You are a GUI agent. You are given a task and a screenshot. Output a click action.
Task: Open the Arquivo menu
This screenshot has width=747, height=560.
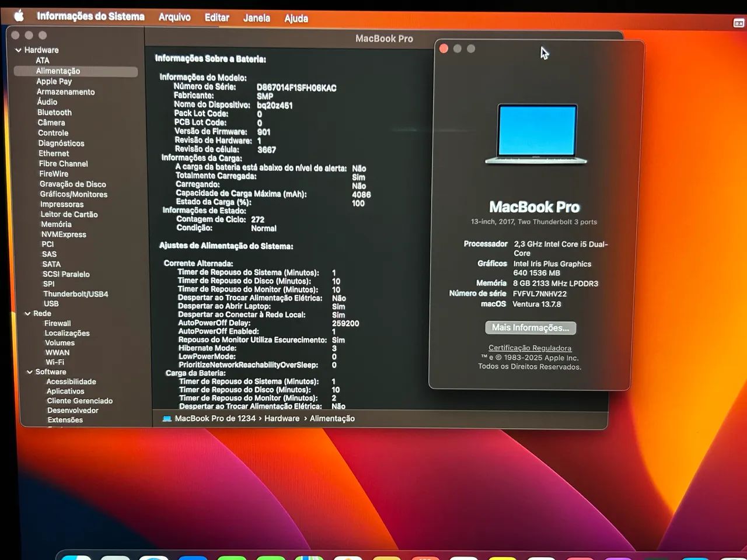(174, 17)
